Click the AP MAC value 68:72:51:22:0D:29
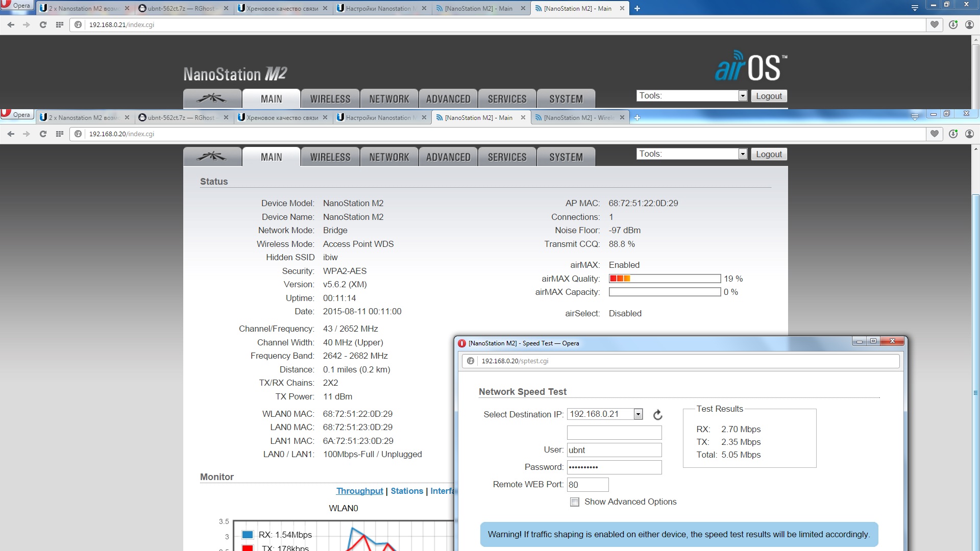This screenshot has height=551, width=980. [643, 203]
